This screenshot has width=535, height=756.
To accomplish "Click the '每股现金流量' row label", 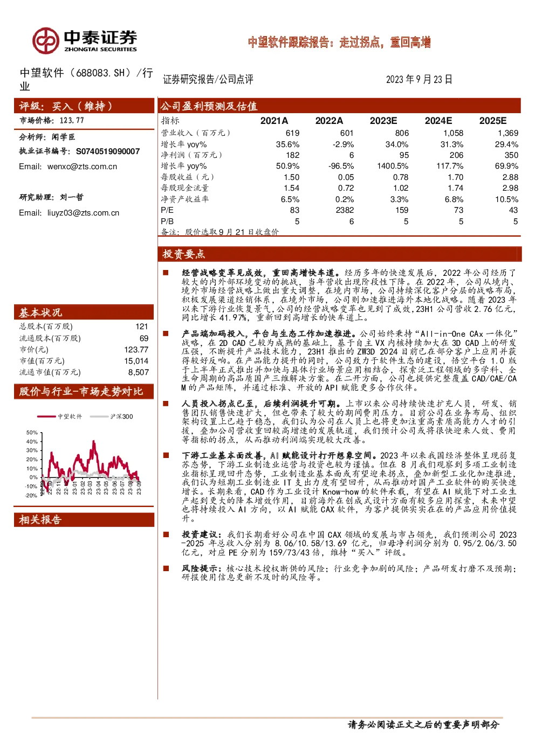I will pyautogui.click(x=184, y=188).
